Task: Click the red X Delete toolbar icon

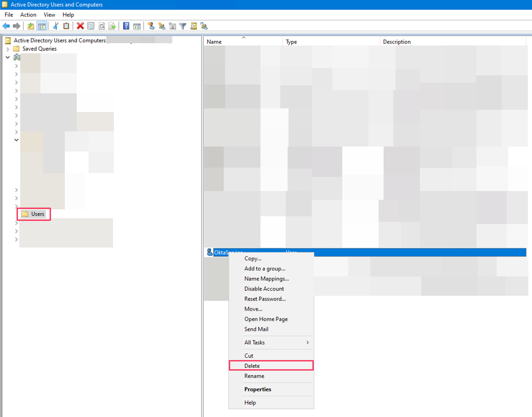Action: [x=80, y=26]
